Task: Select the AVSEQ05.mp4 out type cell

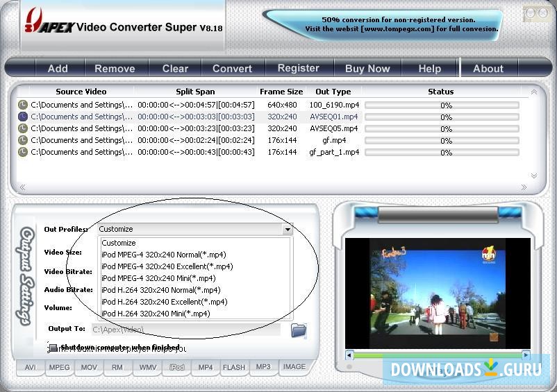Action: pyautogui.click(x=334, y=128)
